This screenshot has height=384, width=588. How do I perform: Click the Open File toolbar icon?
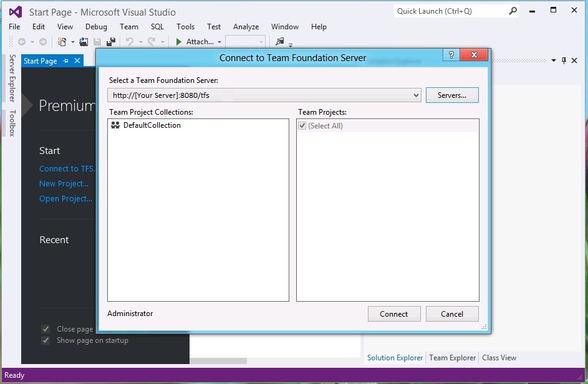84,42
